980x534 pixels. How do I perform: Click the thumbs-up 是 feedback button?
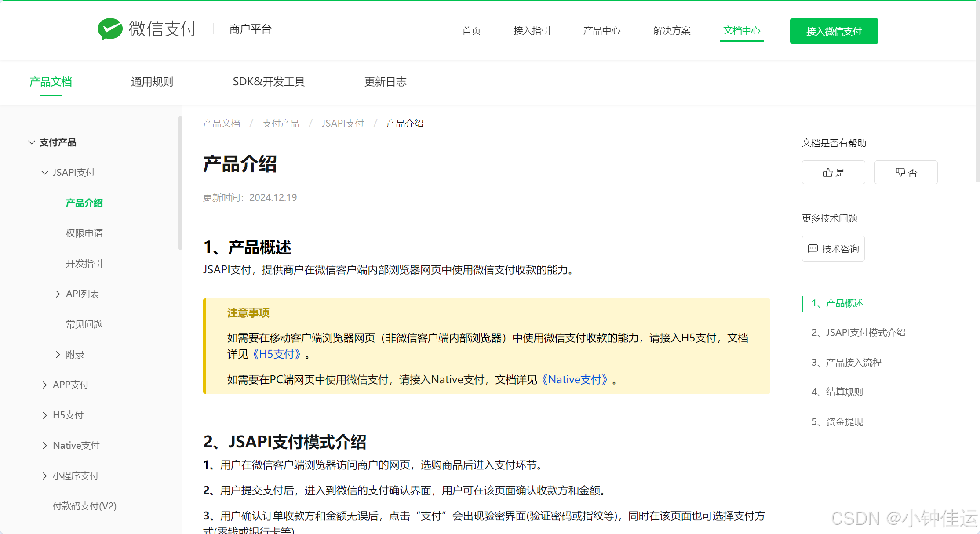(833, 172)
